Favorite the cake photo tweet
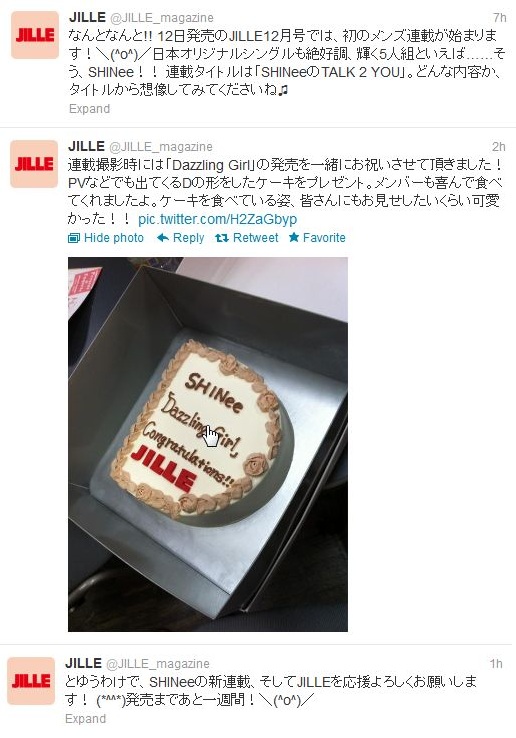Screen dimensions: 516x738 pos(317,238)
